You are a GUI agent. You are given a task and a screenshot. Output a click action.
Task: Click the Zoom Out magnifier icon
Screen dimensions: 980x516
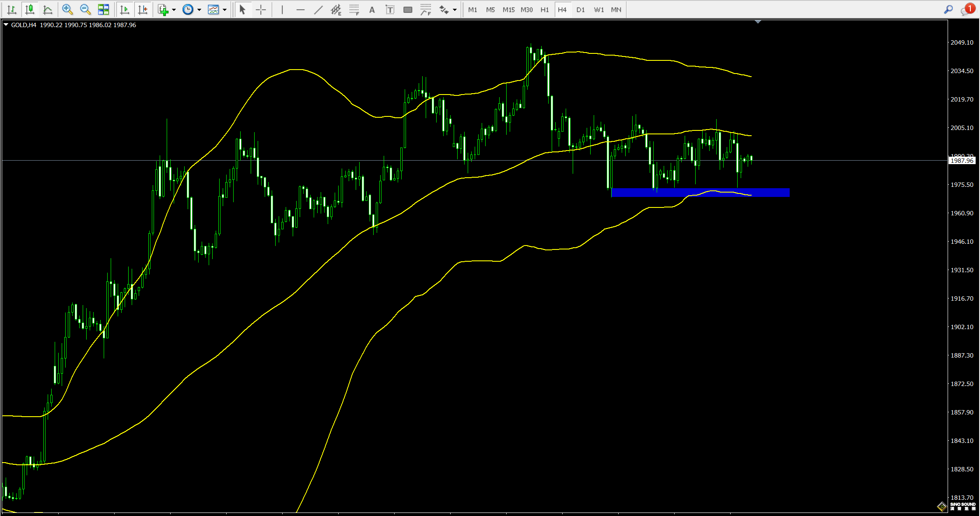coord(85,10)
